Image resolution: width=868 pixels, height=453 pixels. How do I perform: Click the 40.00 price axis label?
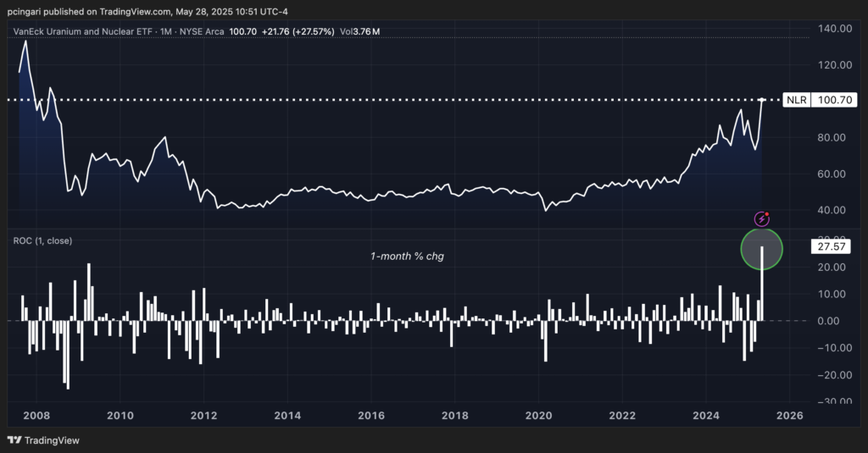point(832,210)
